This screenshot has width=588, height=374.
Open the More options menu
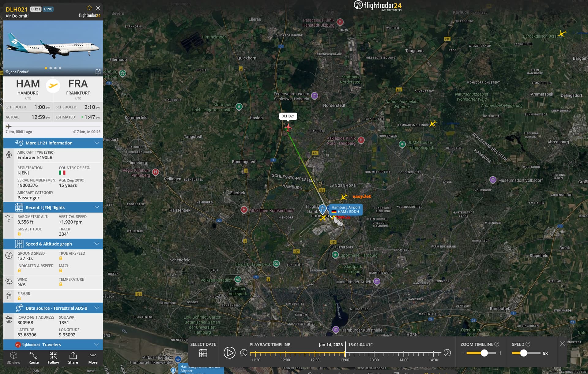93,357
